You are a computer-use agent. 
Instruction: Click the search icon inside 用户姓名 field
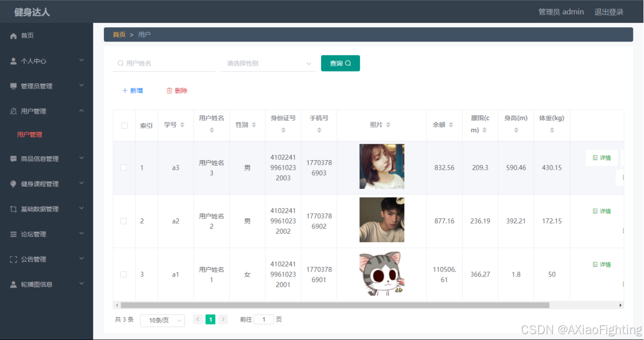click(120, 63)
